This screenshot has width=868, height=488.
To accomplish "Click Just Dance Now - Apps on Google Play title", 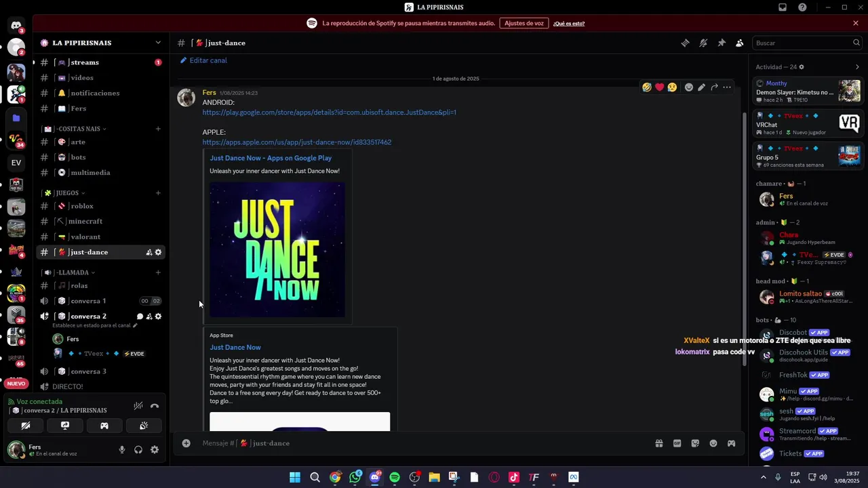I will pos(271,158).
